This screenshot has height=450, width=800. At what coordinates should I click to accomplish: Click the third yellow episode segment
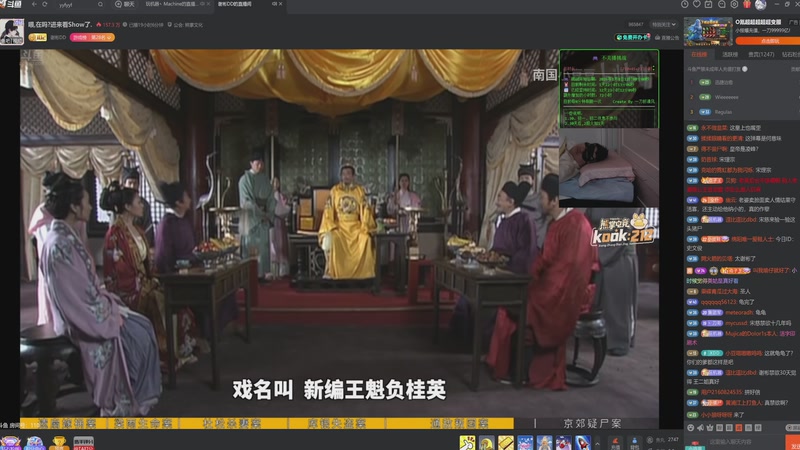click(x=232, y=423)
